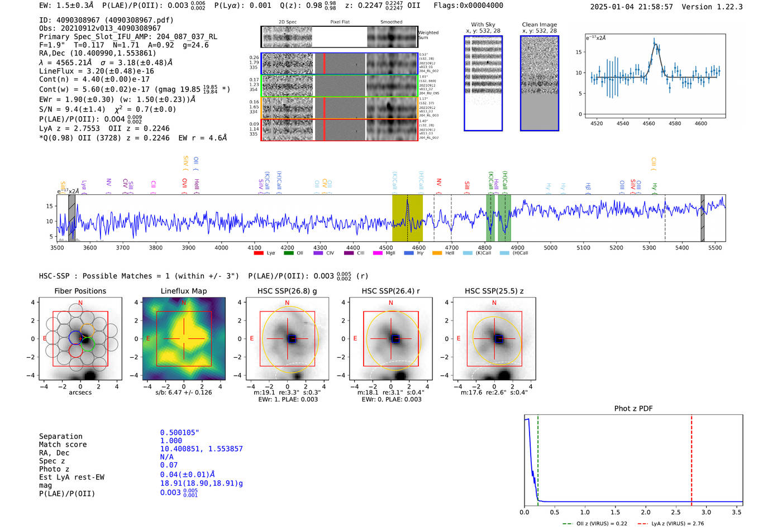This screenshot has width=782, height=532.
Task: Click the *Q(0.98) OII (3728) line
Action: pos(133,138)
